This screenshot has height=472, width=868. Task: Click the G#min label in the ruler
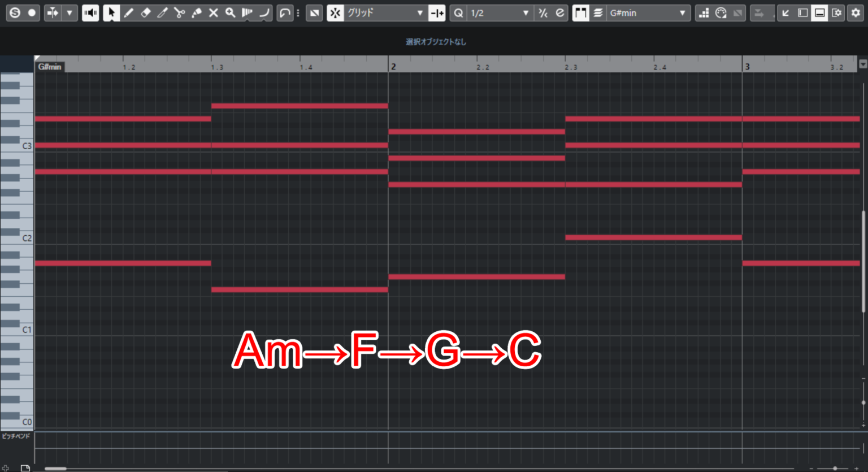tap(50, 67)
